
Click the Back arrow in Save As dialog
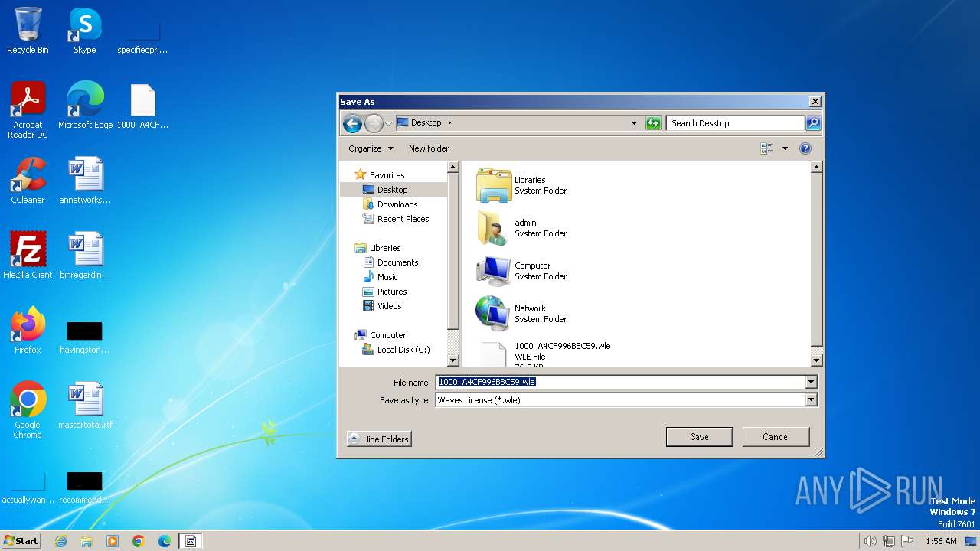coord(352,122)
